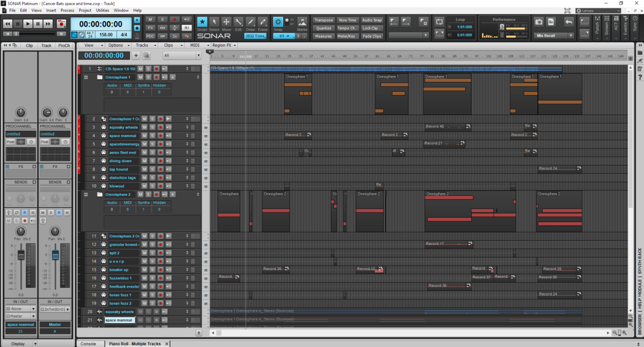Viewport: 644px width, 347px height.
Task: Click the Measures button
Action: [324, 36]
